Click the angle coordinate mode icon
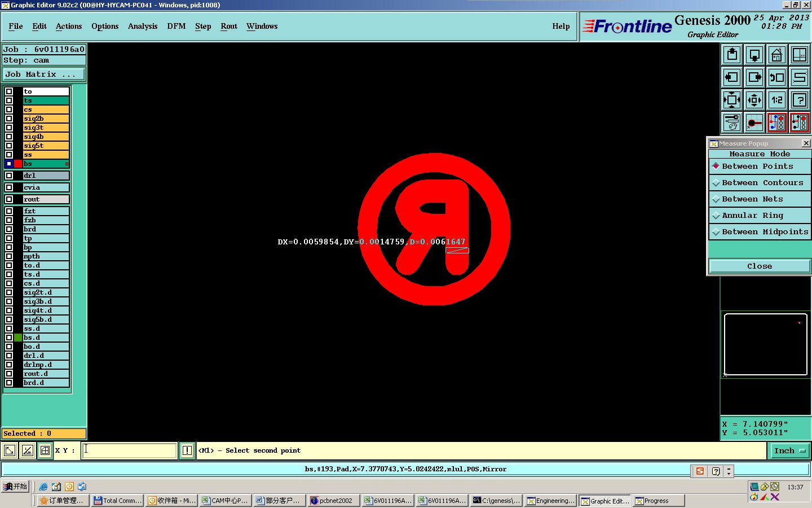Viewport: 812px width, 508px height. (27, 450)
